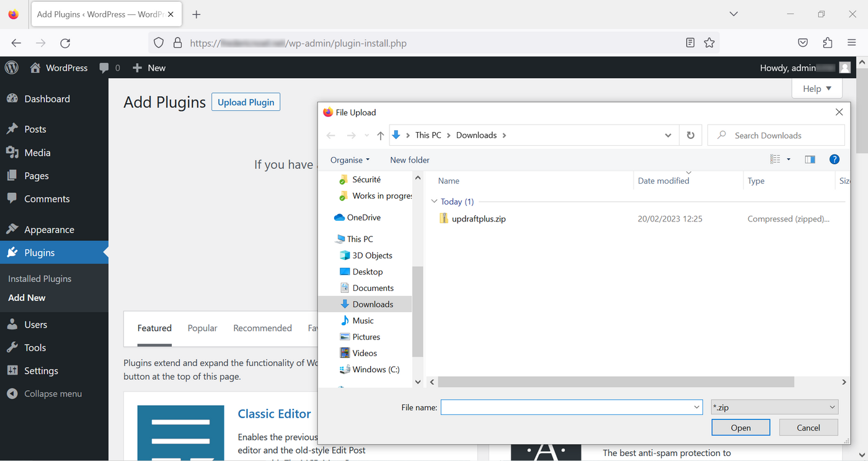This screenshot has height=461, width=868.
Task: Show the preview pane in file dialog
Action: point(810,159)
